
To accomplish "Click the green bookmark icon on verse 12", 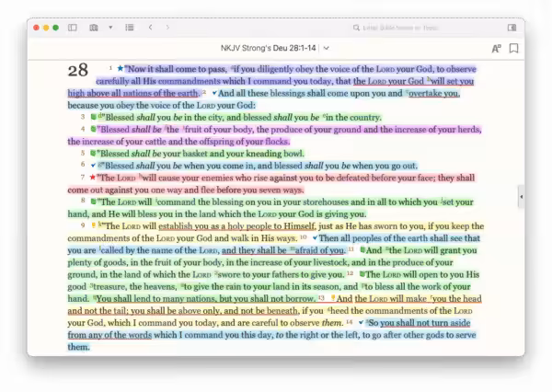I will tap(362, 274).
